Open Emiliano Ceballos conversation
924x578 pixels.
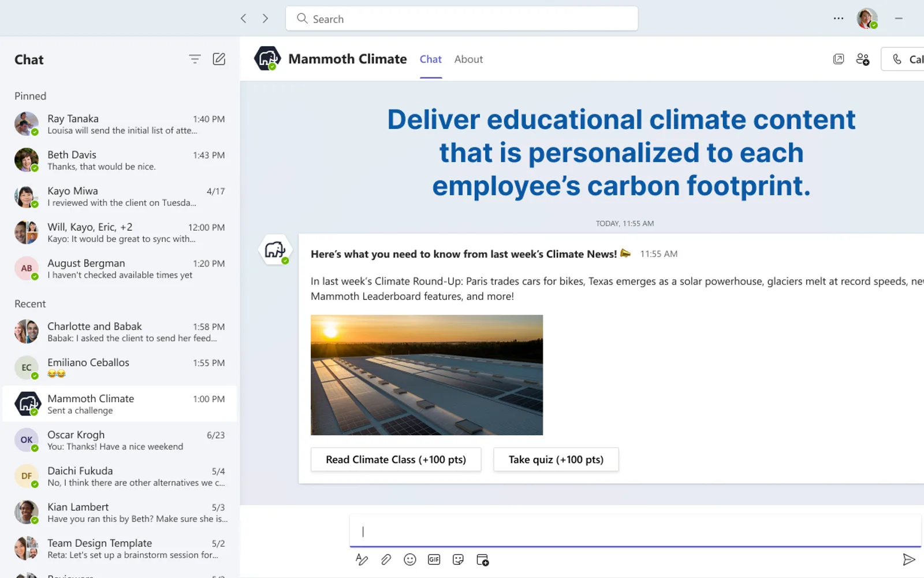tap(120, 368)
